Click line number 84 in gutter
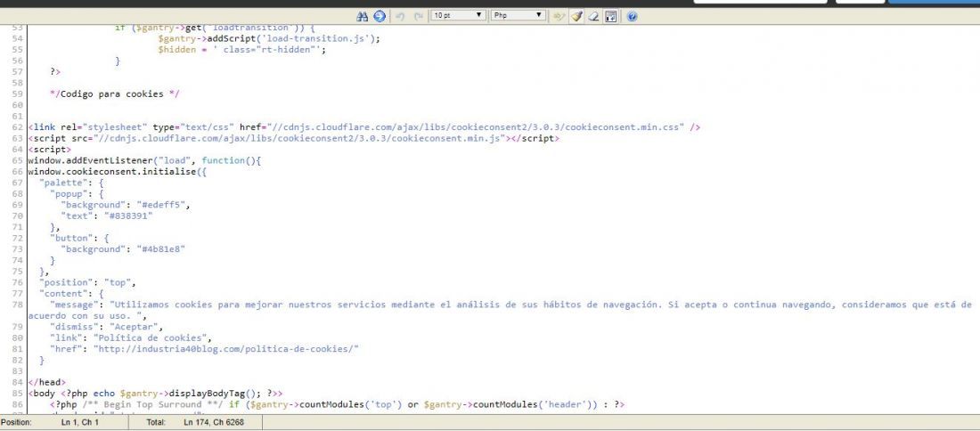The width and height of the screenshot is (980, 431). click(x=18, y=382)
